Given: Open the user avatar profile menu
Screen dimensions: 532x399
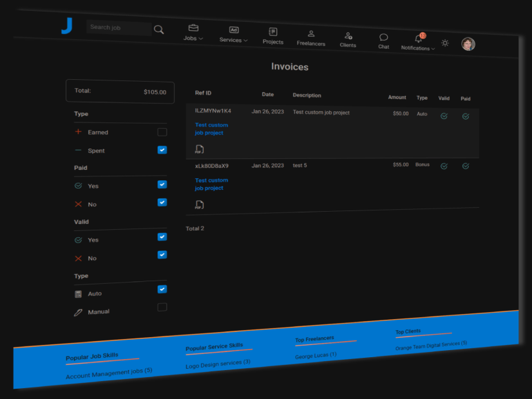Looking at the screenshot, I should click(468, 44).
